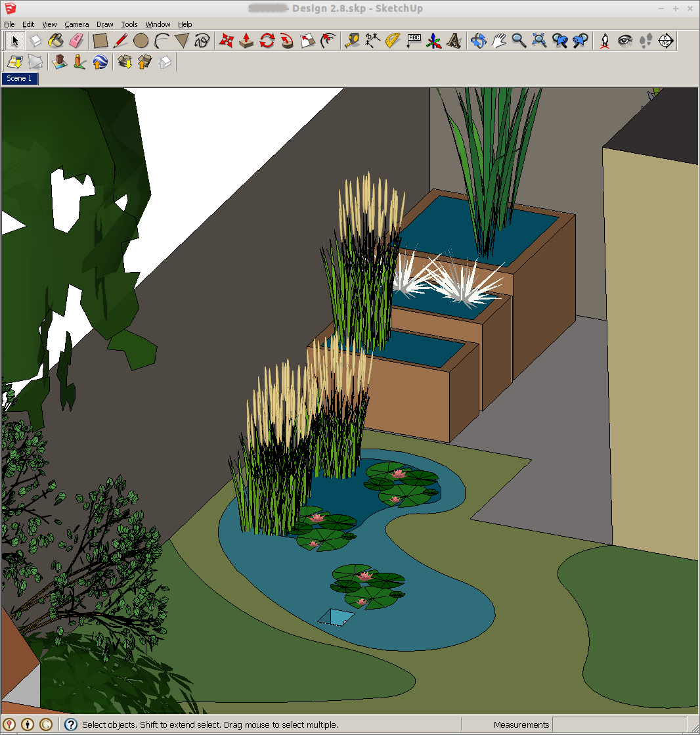Select the Look Around eye tool
The height and width of the screenshot is (735, 700).
625,41
